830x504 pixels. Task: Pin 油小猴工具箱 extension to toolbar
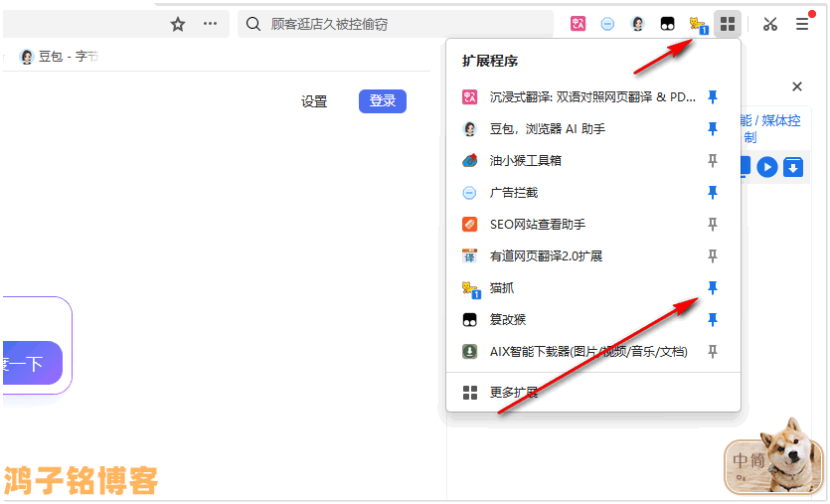(712, 160)
